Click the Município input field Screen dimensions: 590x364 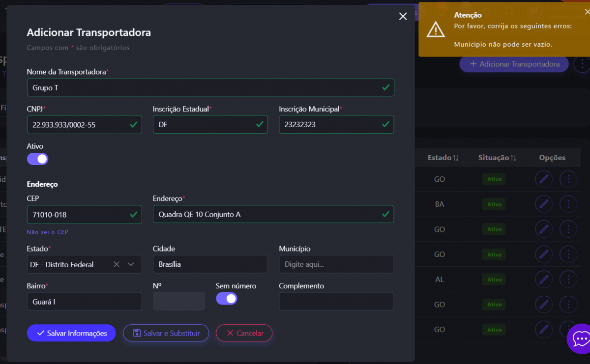pos(336,264)
